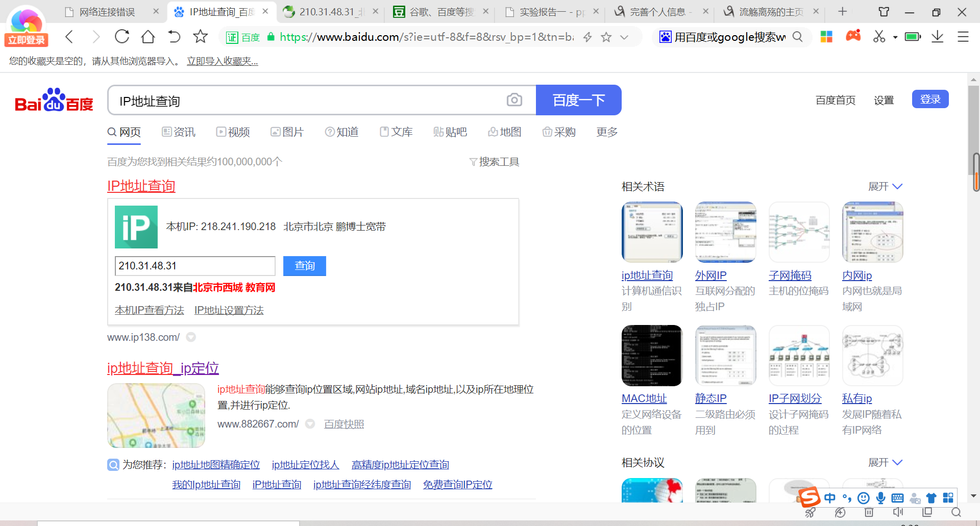Open the 百度快照 cached link
The image size is (980, 526).
tap(344, 424)
